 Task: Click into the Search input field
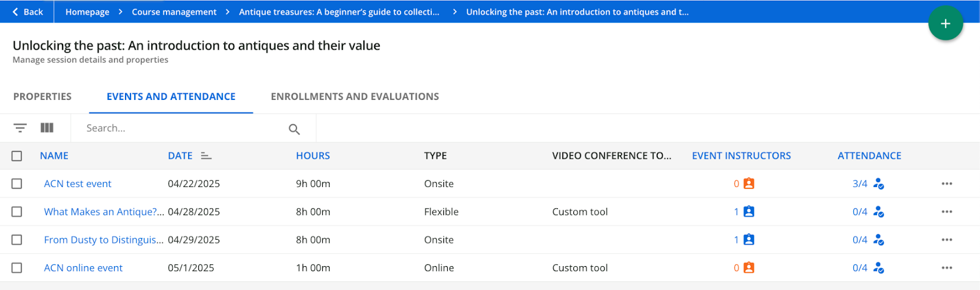(x=184, y=128)
